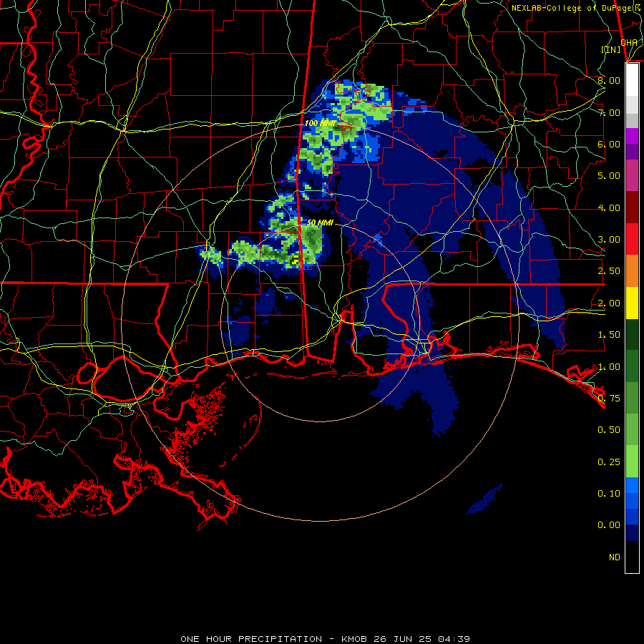Click the '0.50' legend label

tap(609, 430)
